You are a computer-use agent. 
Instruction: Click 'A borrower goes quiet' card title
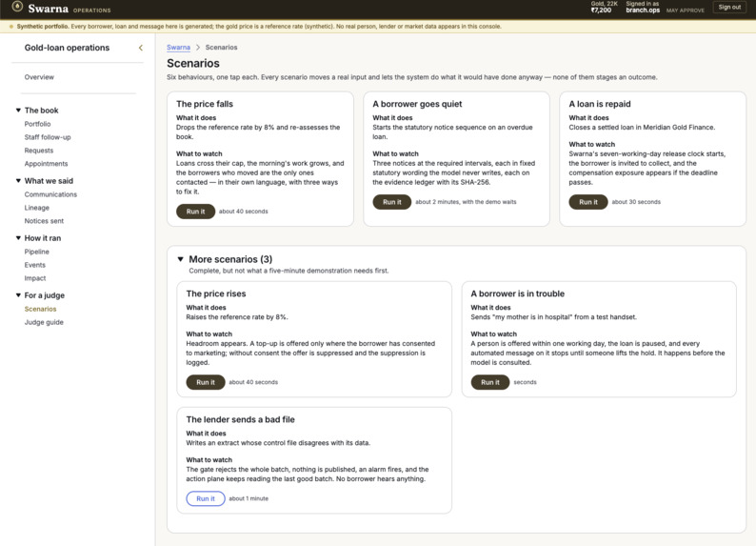click(x=417, y=104)
